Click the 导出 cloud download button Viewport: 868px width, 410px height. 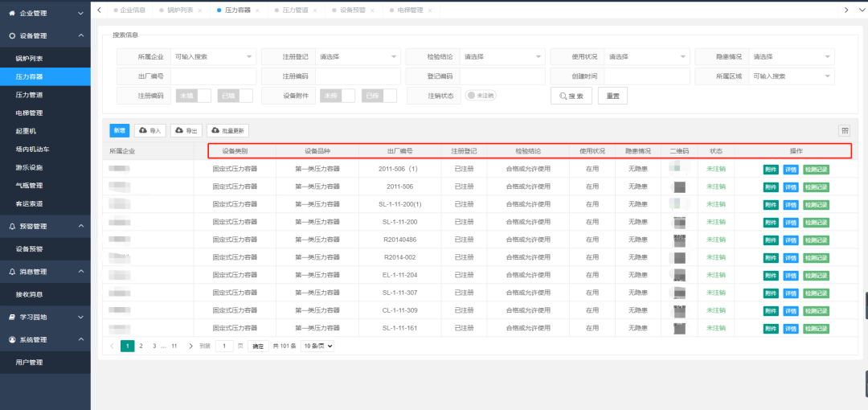pyautogui.click(x=186, y=130)
